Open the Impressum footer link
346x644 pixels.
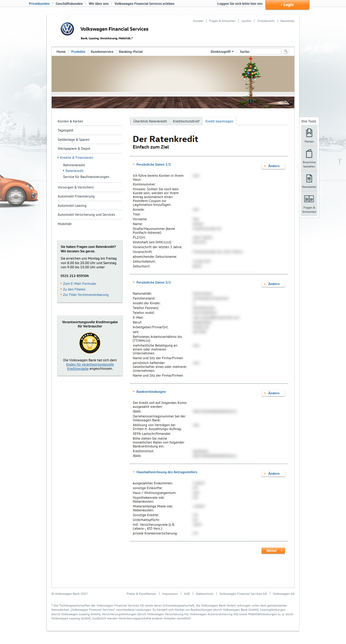pyautogui.click(x=170, y=594)
